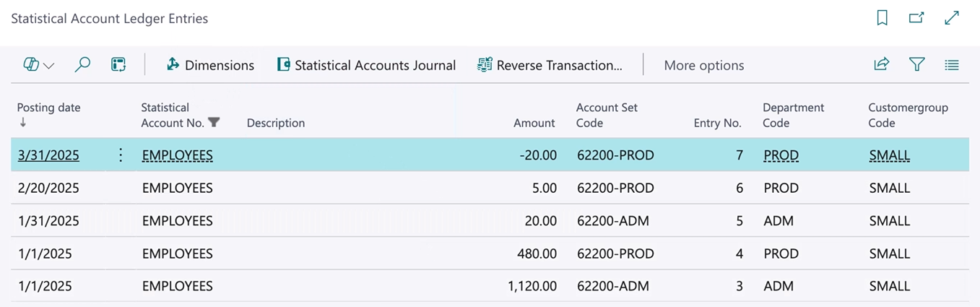Open row actions menu for 3/31/2025 entry

[x=121, y=155]
